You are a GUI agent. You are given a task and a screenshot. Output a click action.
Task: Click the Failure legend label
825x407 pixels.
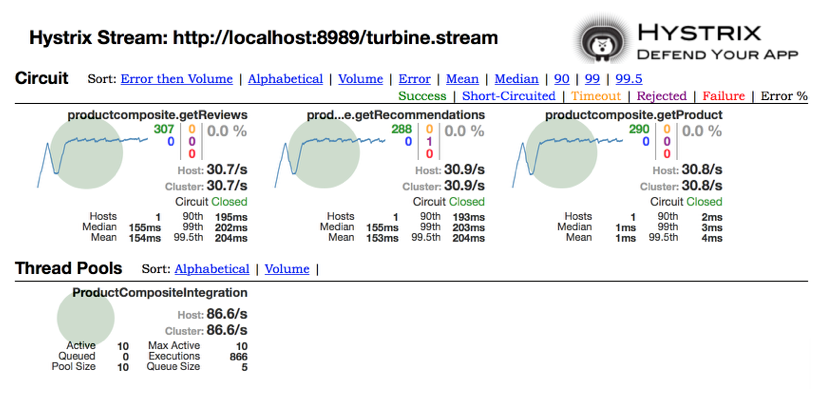pos(723,96)
